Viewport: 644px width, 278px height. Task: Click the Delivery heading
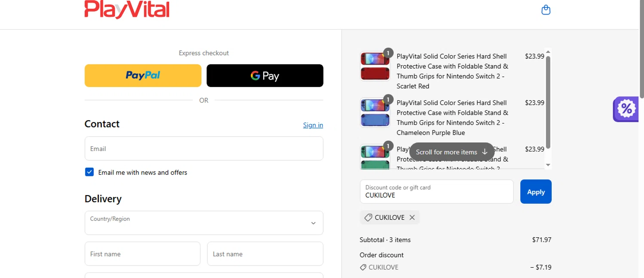click(103, 199)
